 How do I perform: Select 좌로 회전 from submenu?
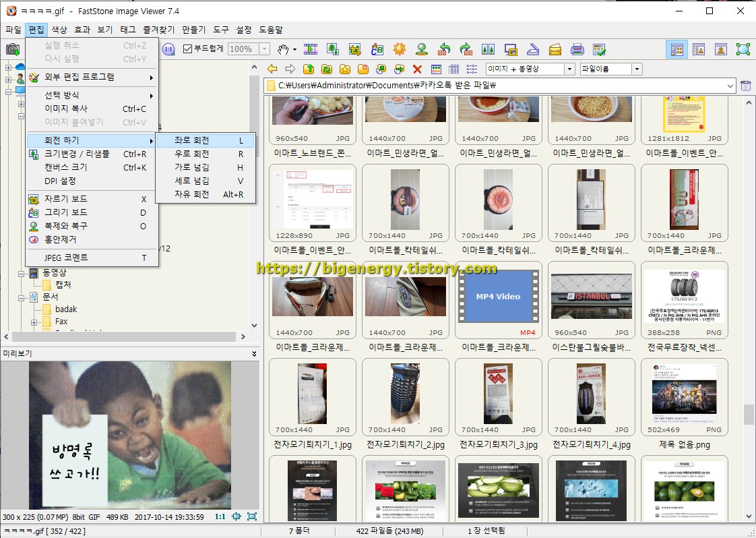pos(206,140)
